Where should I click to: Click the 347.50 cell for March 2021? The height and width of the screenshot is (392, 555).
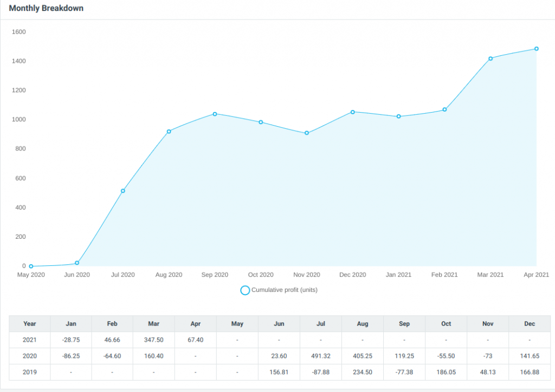pos(153,340)
